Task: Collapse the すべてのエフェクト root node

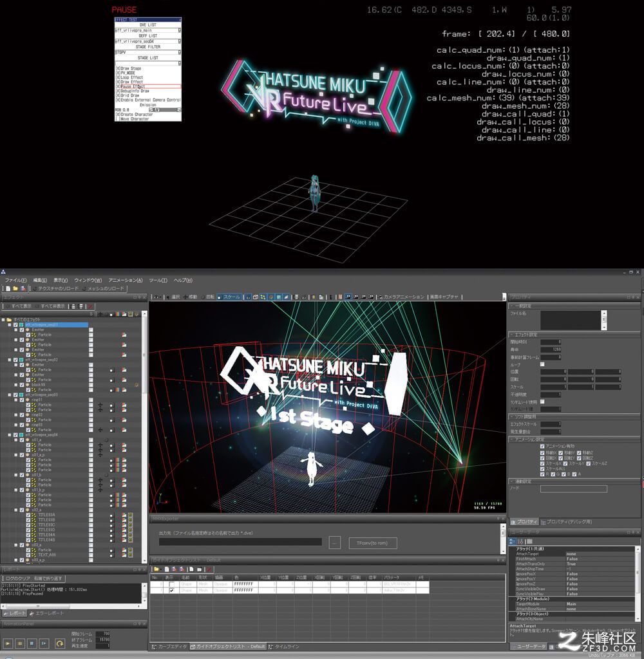Action: 3,320
